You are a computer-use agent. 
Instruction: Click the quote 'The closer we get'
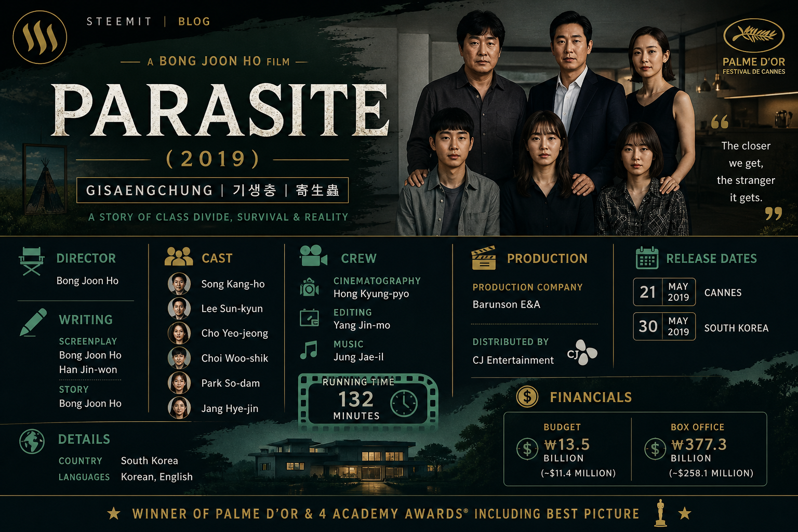[746, 171]
